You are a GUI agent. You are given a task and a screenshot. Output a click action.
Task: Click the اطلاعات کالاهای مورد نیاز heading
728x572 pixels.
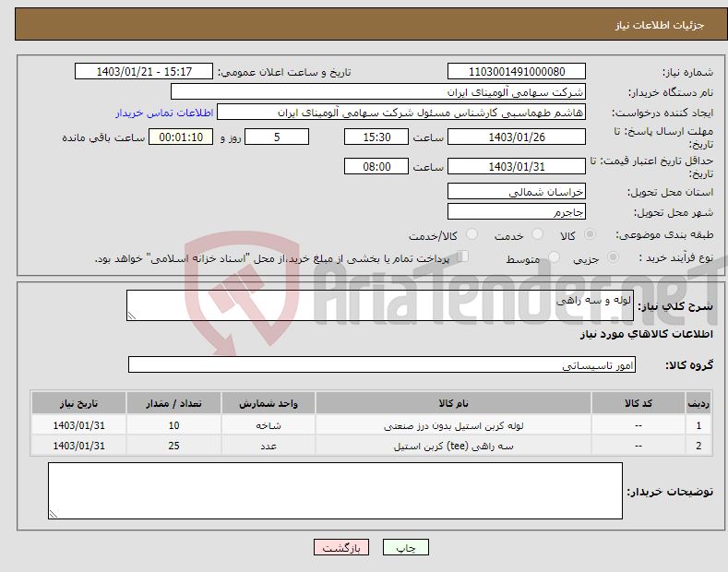tap(646, 334)
